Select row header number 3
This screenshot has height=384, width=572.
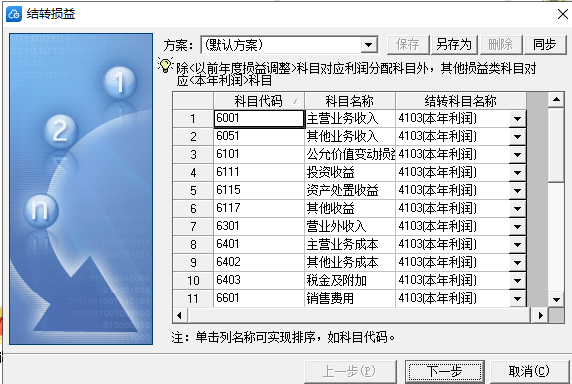tap(193, 155)
